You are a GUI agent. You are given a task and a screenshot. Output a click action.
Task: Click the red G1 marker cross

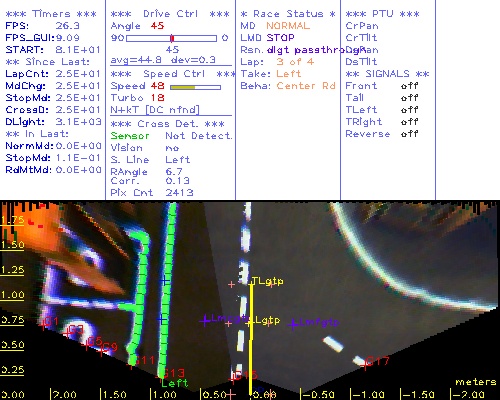click(x=43, y=324)
